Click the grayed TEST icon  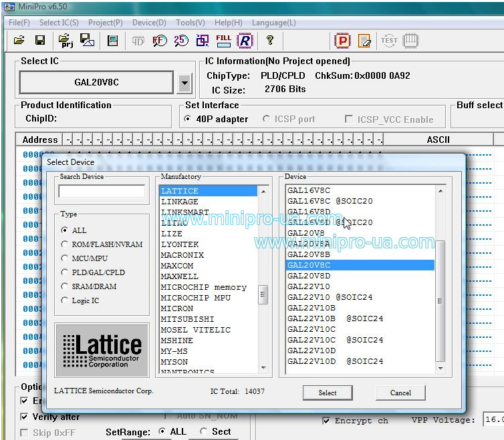389,41
